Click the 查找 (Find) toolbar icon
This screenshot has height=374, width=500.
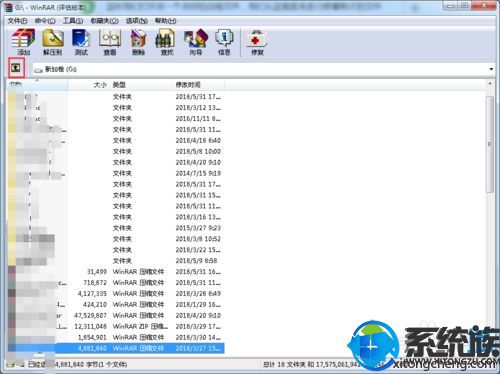(167, 42)
